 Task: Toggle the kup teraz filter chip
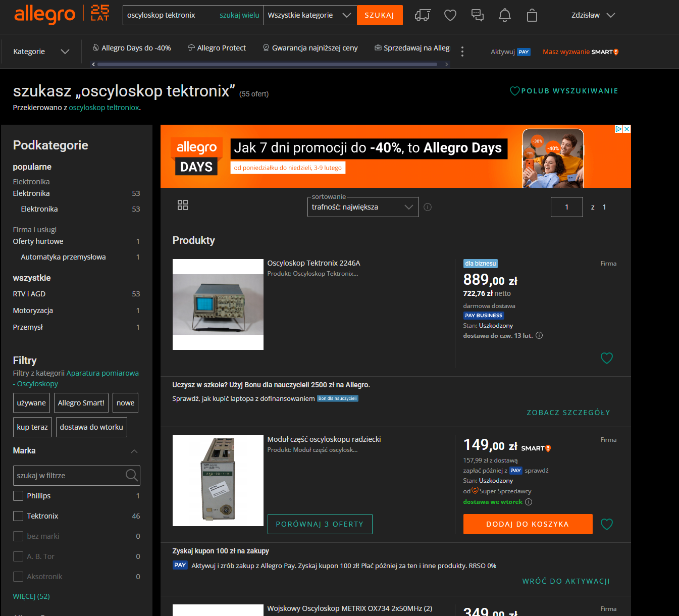click(32, 427)
